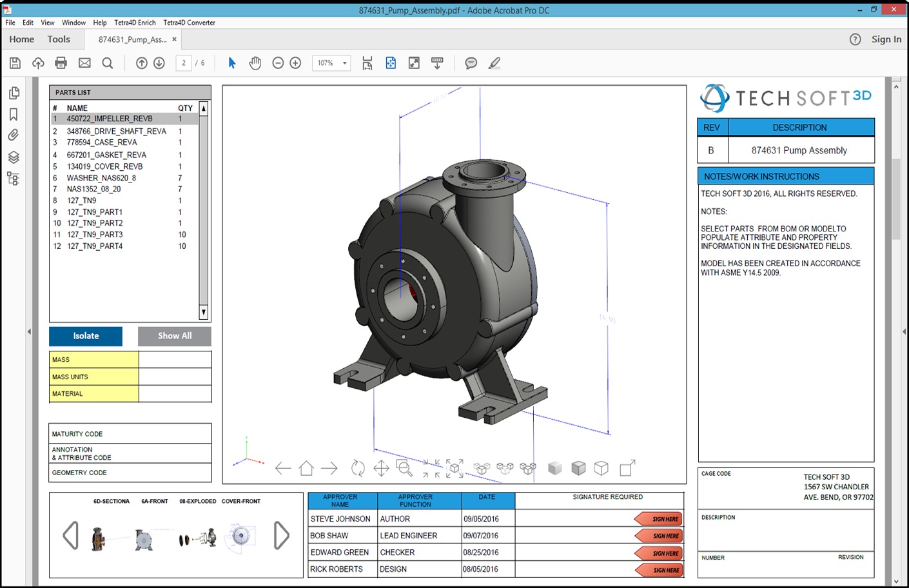Image resolution: width=909 pixels, height=588 pixels.
Task: Select the 08-EXPLODED view thumbnail
Action: point(198,538)
